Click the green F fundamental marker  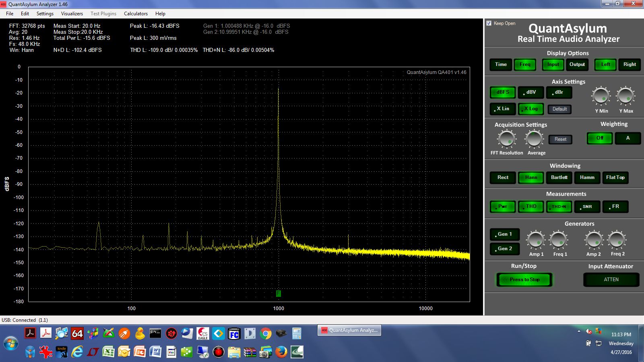coord(278,294)
